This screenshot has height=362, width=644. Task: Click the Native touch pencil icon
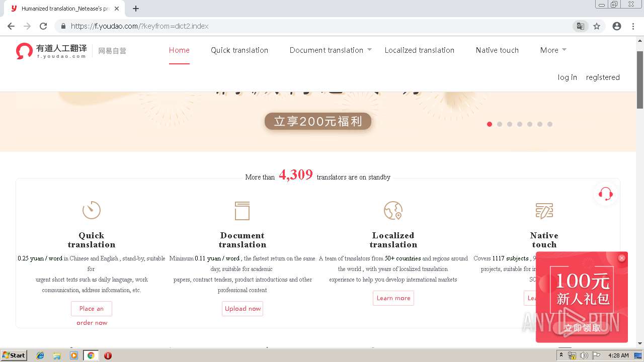[544, 211]
